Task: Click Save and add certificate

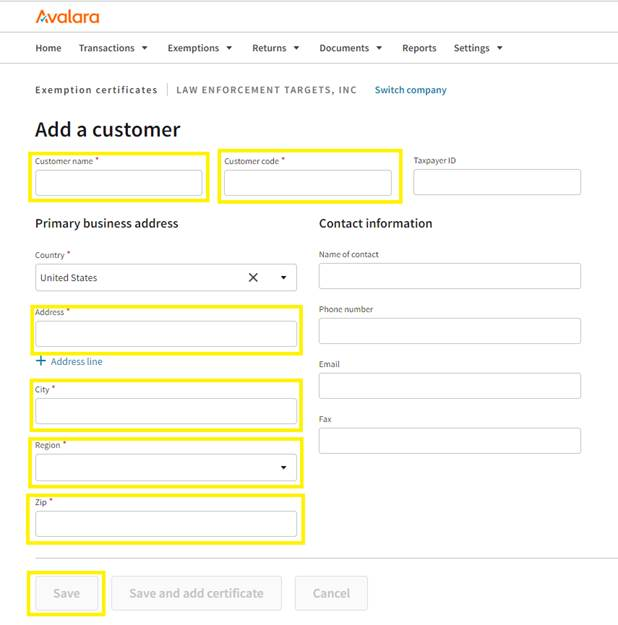Action: point(196,593)
